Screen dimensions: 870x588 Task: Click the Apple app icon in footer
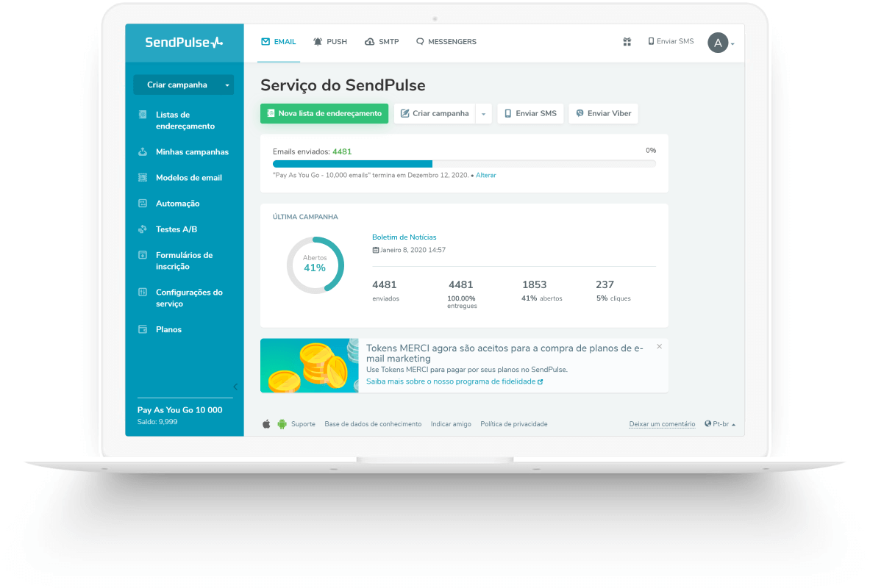click(266, 424)
